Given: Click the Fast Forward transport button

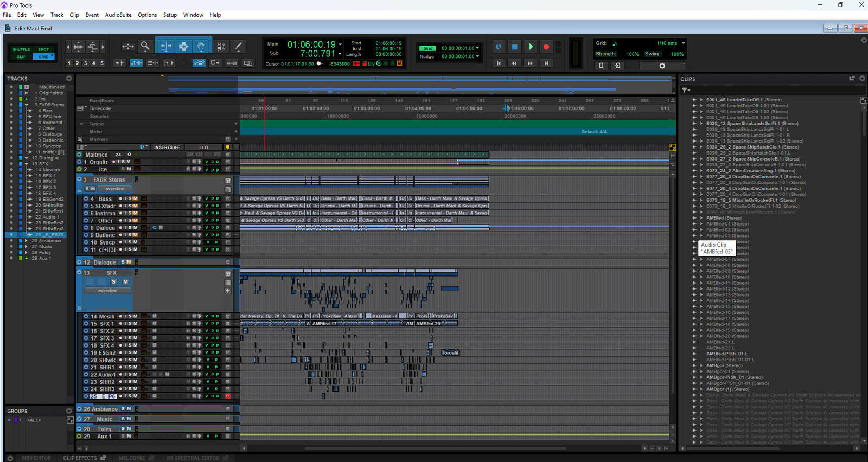Looking at the screenshot, I should 530,63.
